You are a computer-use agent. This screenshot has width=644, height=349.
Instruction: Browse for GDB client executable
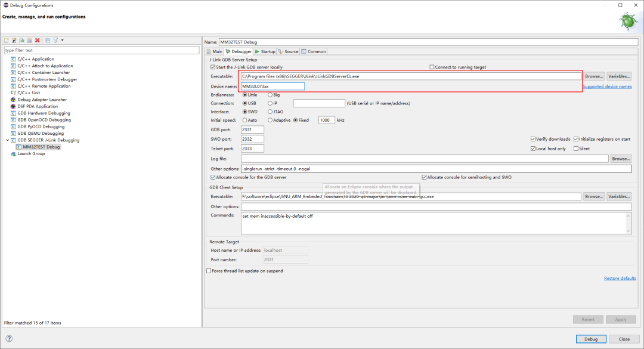click(594, 196)
